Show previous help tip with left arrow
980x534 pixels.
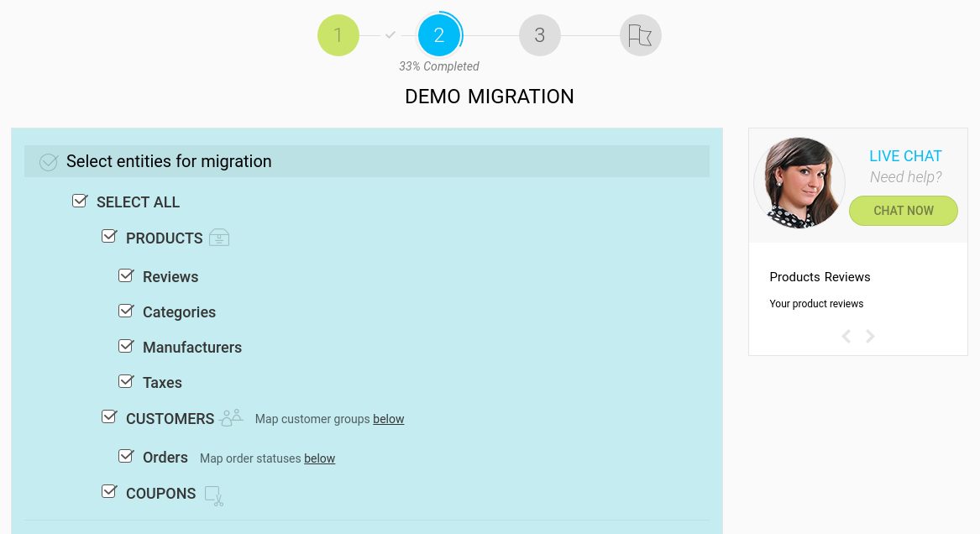(846, 337)
